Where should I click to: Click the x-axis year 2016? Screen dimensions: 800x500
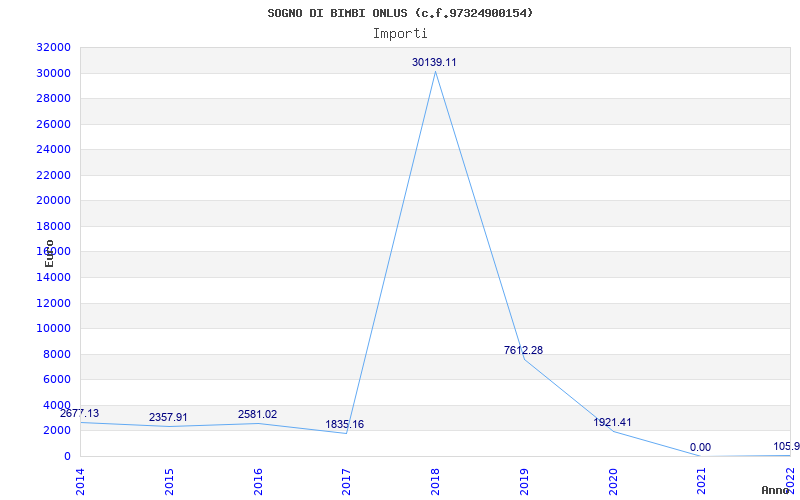258,482
